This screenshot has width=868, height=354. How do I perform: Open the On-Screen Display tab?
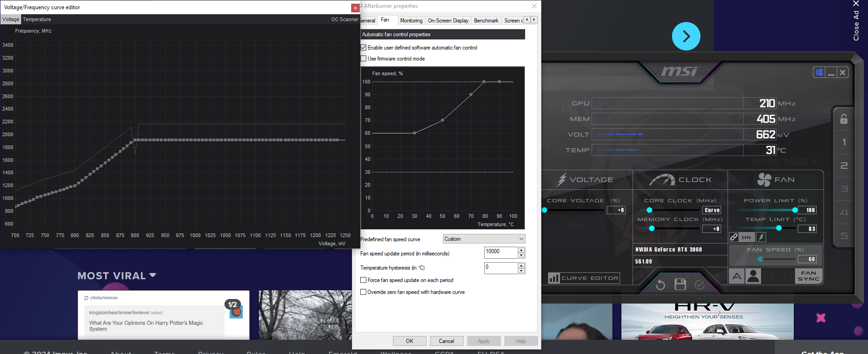click(x=448, y=21)
